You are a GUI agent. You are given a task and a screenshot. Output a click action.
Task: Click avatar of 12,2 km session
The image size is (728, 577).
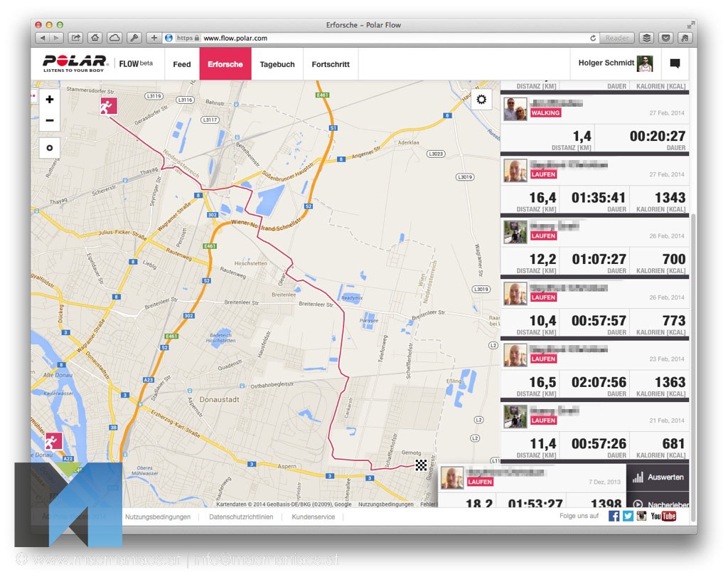[515, 232]
